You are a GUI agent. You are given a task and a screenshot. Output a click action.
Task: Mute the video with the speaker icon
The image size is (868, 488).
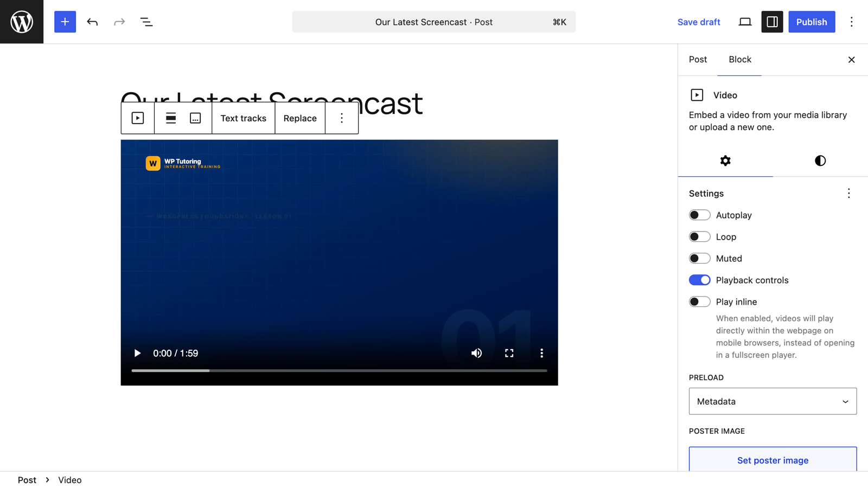click(x=476, y=353)
